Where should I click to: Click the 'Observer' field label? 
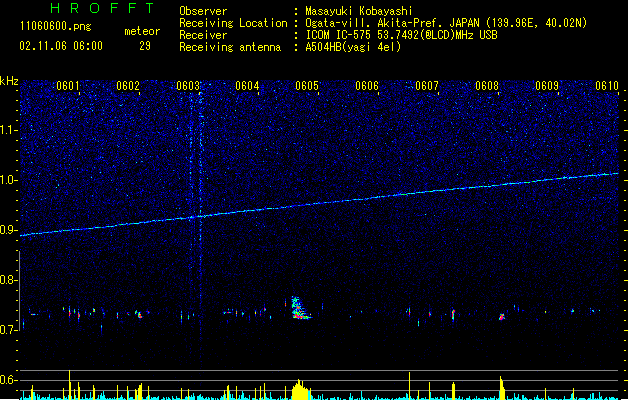203,11
